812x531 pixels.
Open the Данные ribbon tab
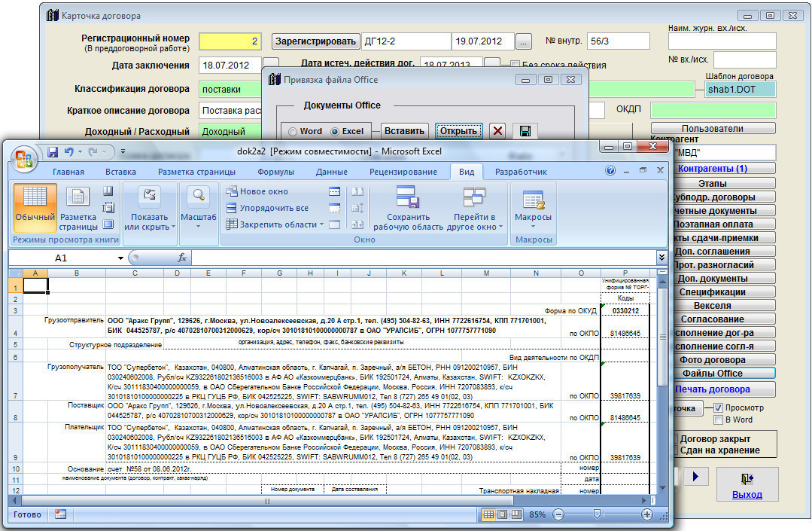[x=332, y=172]
